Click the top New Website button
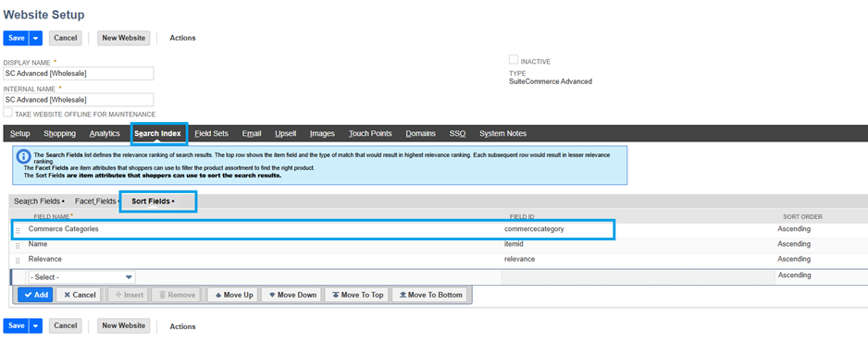The image size is (868, 342). point(123,38)
